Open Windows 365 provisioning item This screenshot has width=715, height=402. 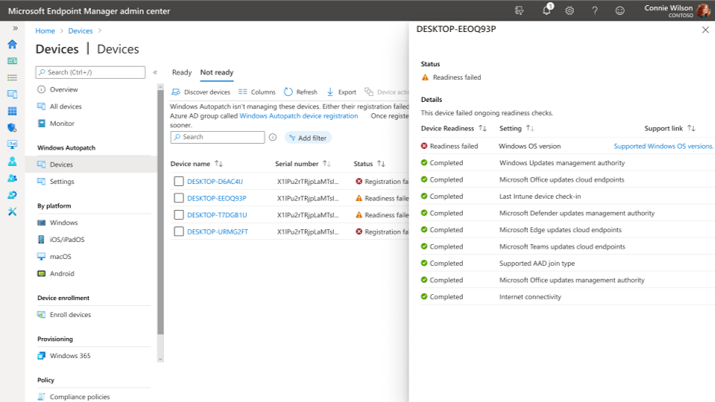coord(70,356)
